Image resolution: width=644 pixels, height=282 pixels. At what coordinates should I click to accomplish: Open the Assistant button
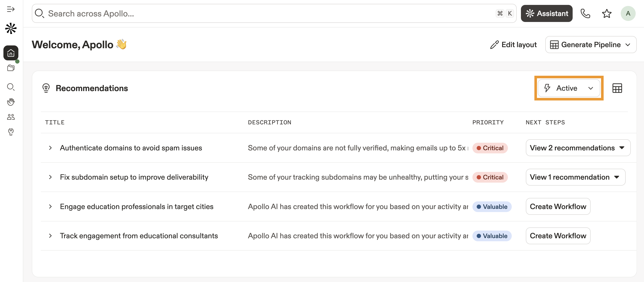547,13
